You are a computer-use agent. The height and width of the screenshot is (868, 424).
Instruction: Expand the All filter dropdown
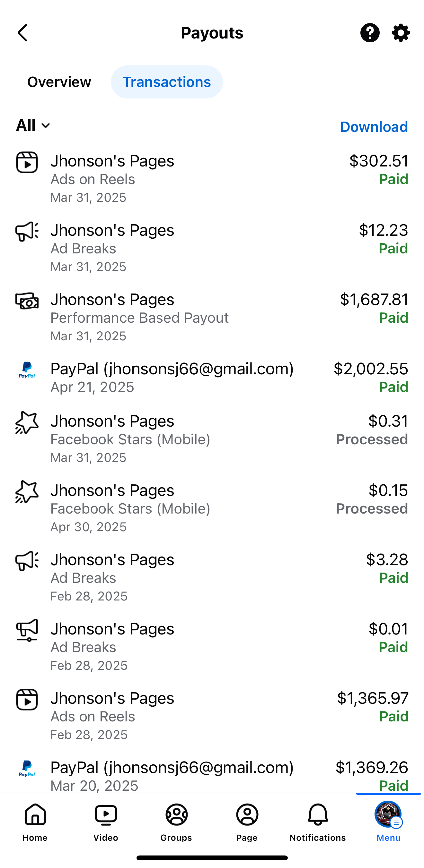[33, 126]
